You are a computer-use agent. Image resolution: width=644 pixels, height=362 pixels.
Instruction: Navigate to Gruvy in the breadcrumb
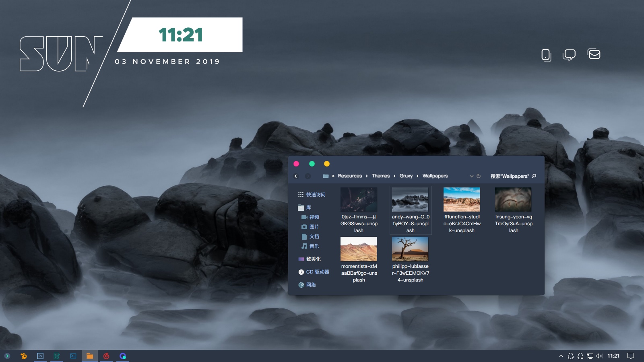pyautogui.click(x=406, y=176)
